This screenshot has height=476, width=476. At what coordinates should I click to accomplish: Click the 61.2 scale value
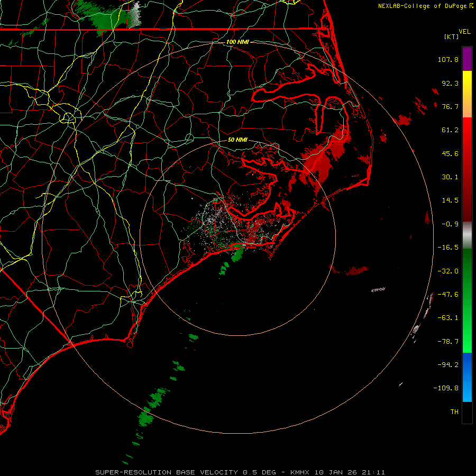click(x=450, y=130)
